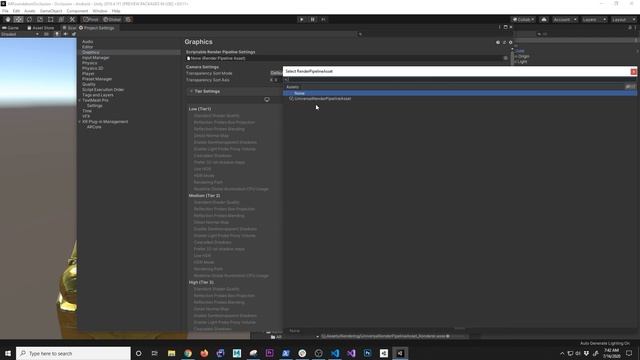The image size is (640, 360).
Task: Select Time settings category
Action: (87, 111)
